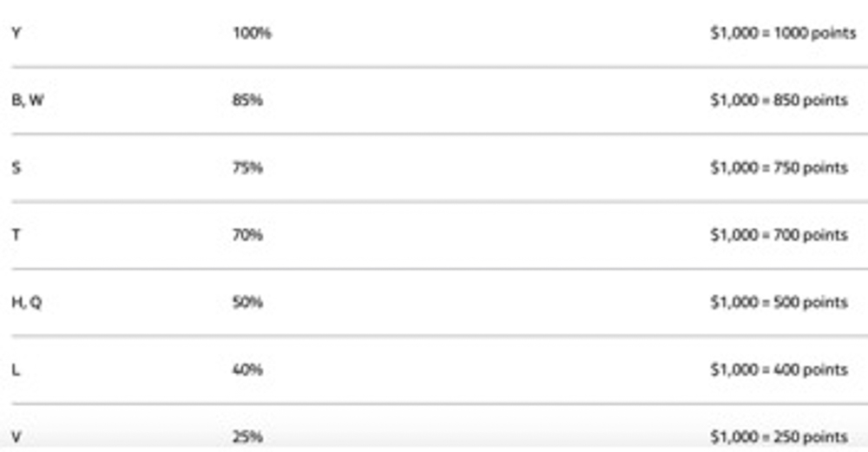Screen dimensions: 868x452
Task: Click "$1,000 = 1000 points" text
Action: tap(783, 34)
